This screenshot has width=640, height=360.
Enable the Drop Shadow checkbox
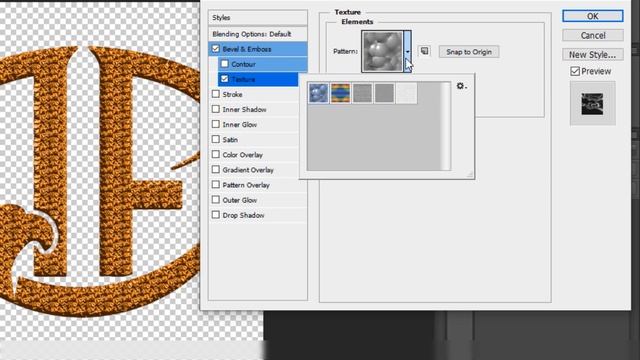tap(216, 215)
